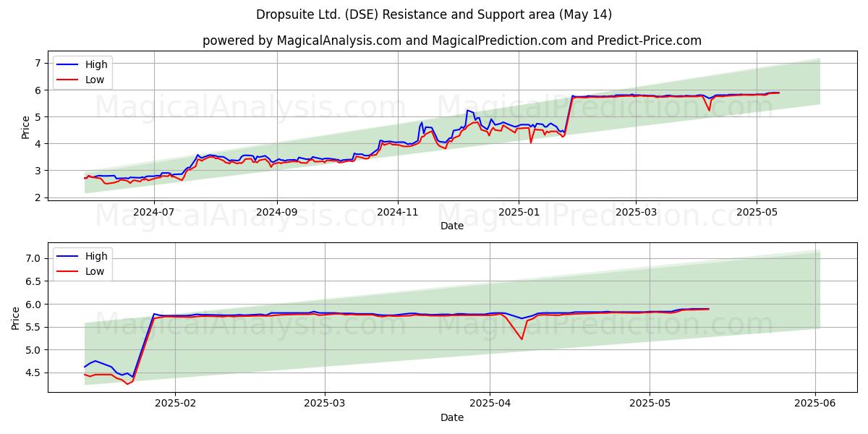Click the '4.5' price tick on the bottom chart

[x=35, y=373]
